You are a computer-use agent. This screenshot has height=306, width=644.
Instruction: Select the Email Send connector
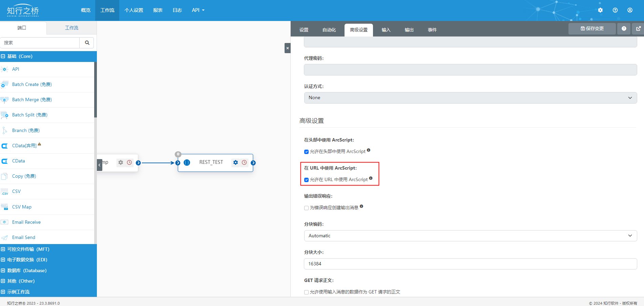[x=24, y=237]
